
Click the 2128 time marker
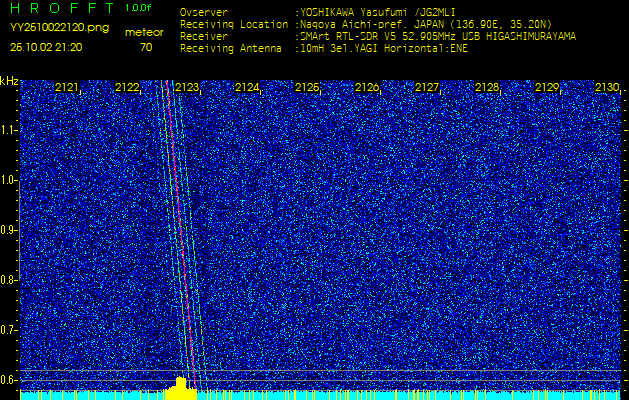pos(487,88)
